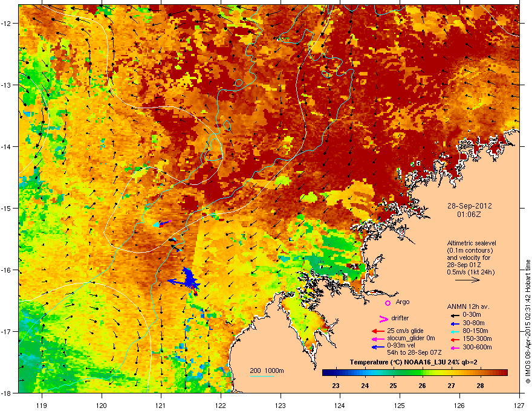
Task: Click the cyan 200 1000m depth contour line sample
Action: click(262, 376)
